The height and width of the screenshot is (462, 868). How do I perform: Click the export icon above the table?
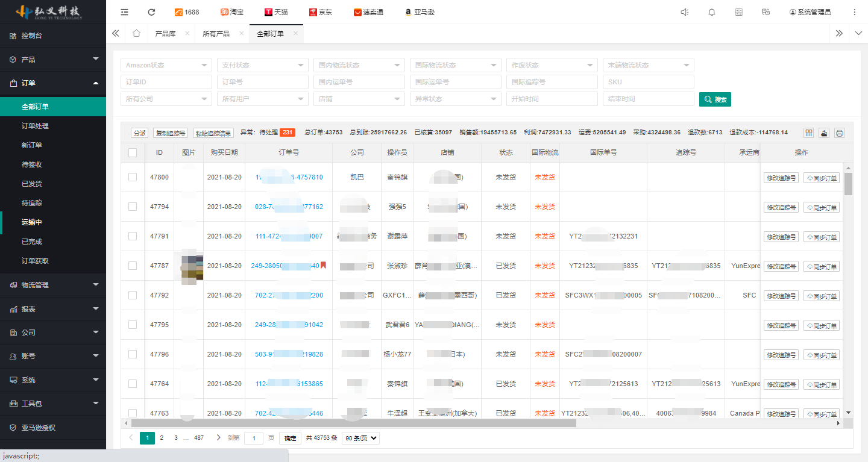coord(824,133)
